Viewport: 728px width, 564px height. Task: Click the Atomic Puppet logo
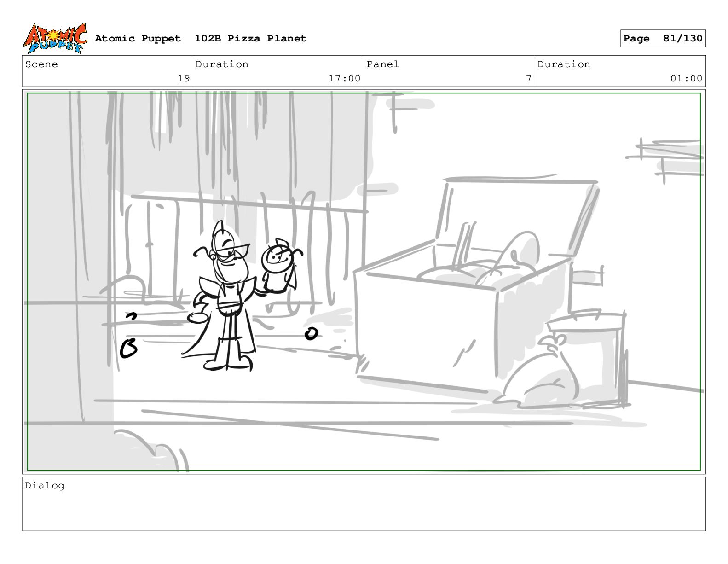(x=54, y=38)
